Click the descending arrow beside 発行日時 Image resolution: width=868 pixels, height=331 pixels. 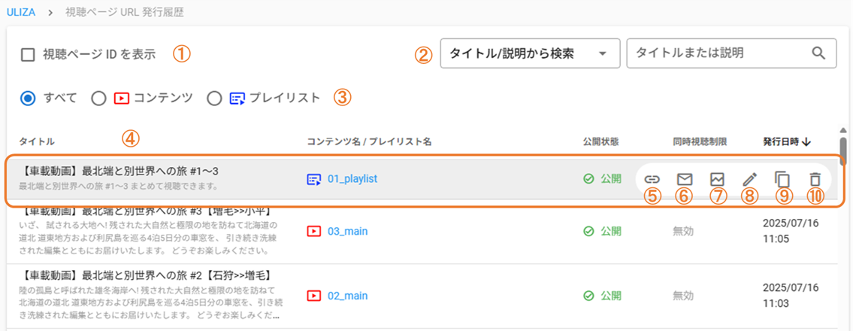coord(806,142)
